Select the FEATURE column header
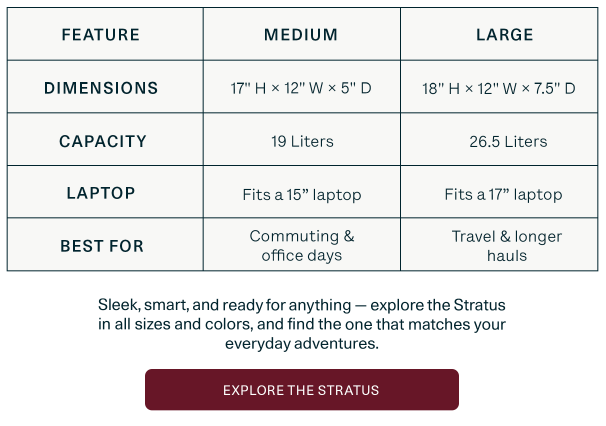Viewport: 606px width, 426px height. 100,35
